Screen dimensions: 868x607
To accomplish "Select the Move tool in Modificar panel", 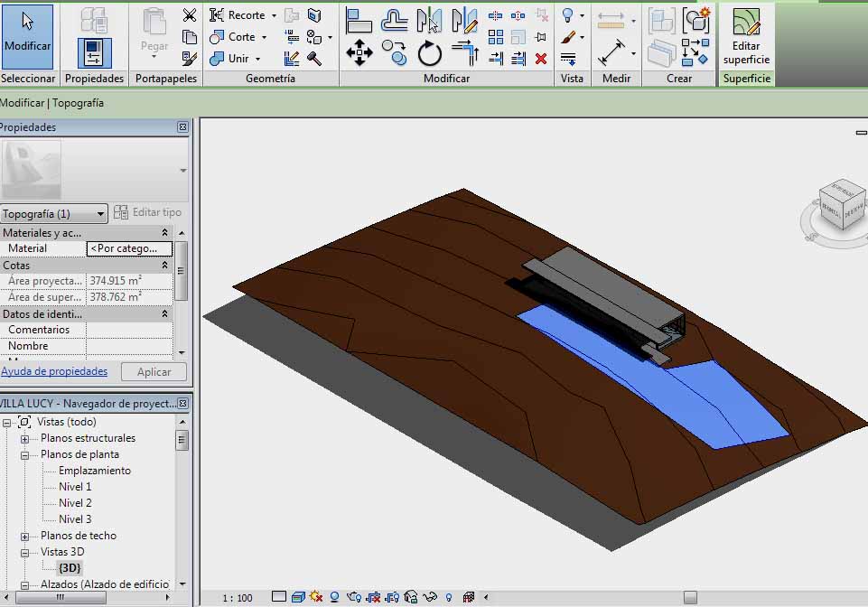I will coord(359,52).
